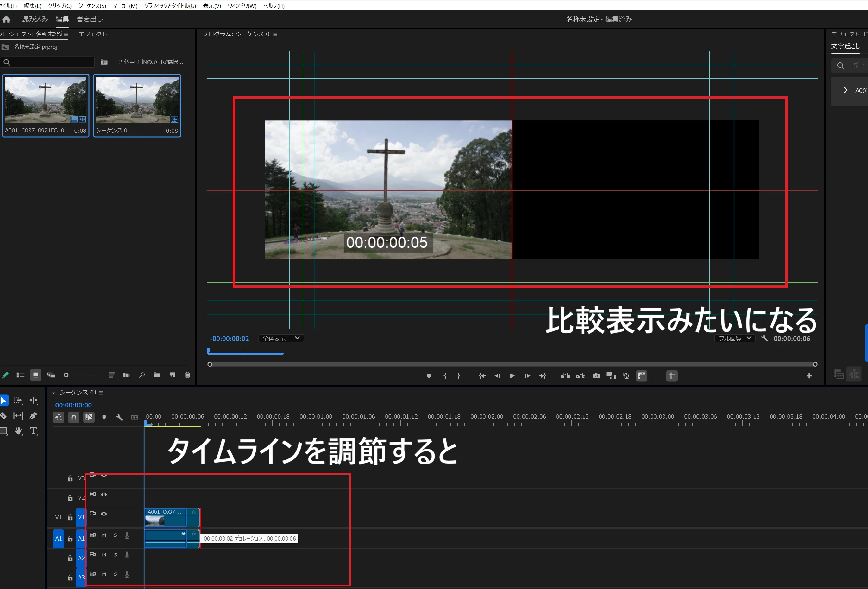Select the Hand tool
Viewport: 868px width, 589px height.
18,431
